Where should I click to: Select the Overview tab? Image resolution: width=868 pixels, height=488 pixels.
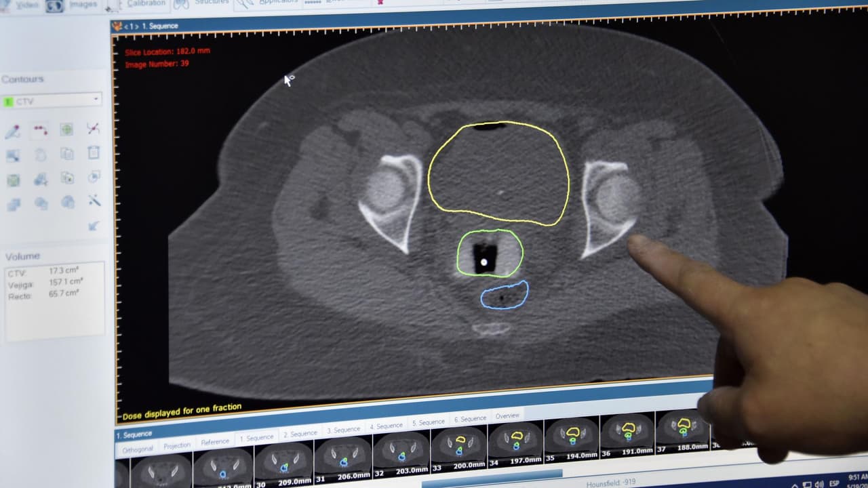tap(507, 415)
